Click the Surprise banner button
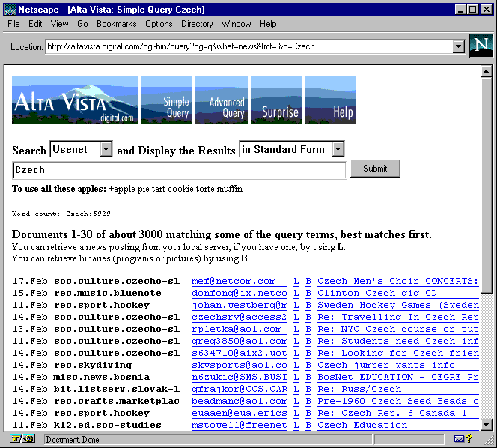 click(276, 100)
